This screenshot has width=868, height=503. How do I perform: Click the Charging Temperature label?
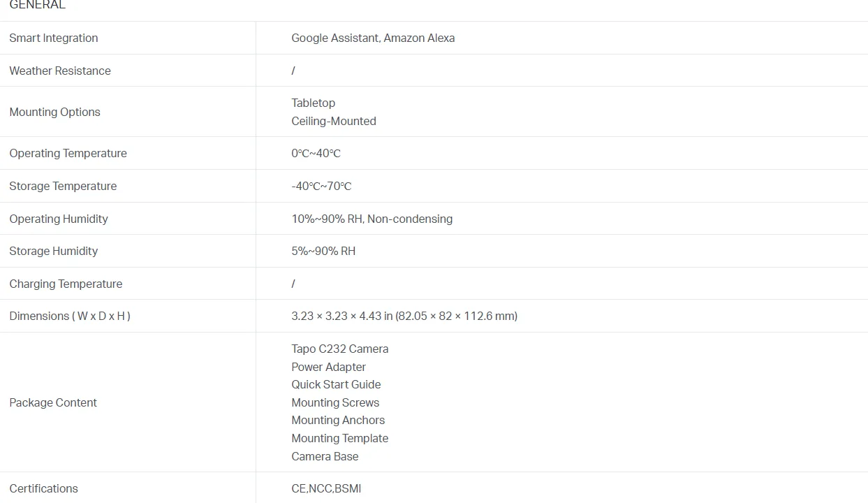66,284
